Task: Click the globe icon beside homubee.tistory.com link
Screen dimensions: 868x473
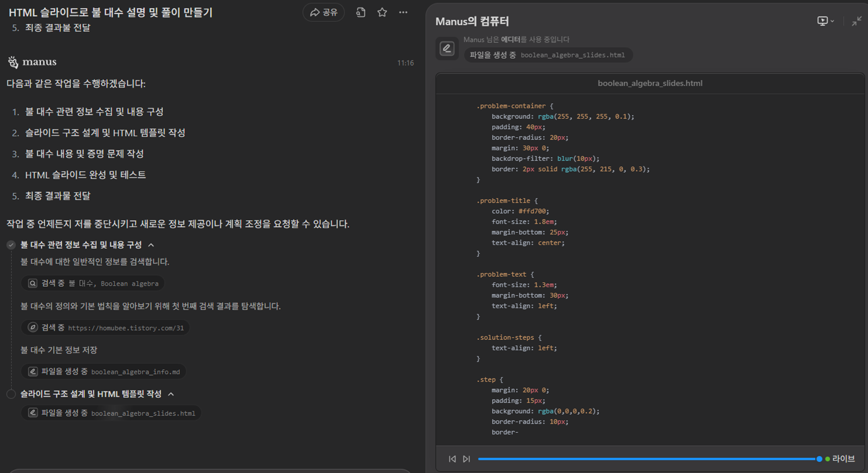Action: coord(33,327)
